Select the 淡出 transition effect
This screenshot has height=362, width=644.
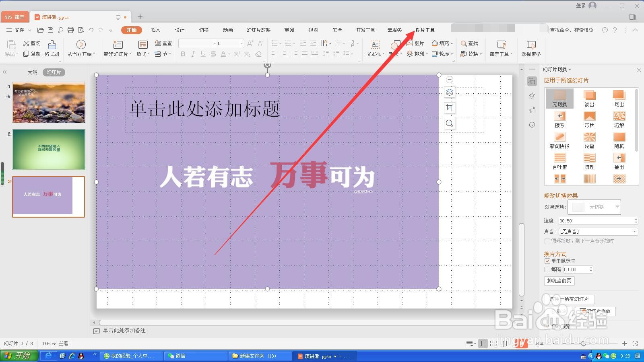[x=589, y=99]
